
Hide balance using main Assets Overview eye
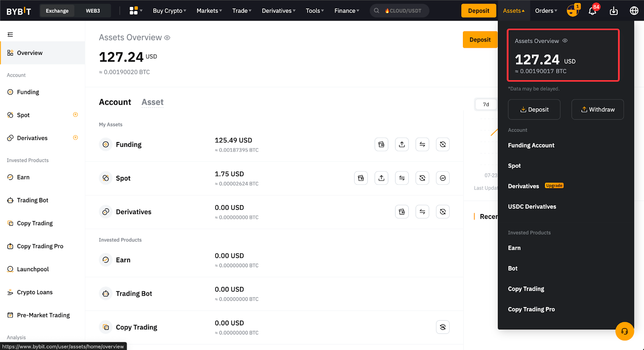[x=167, y=38]
